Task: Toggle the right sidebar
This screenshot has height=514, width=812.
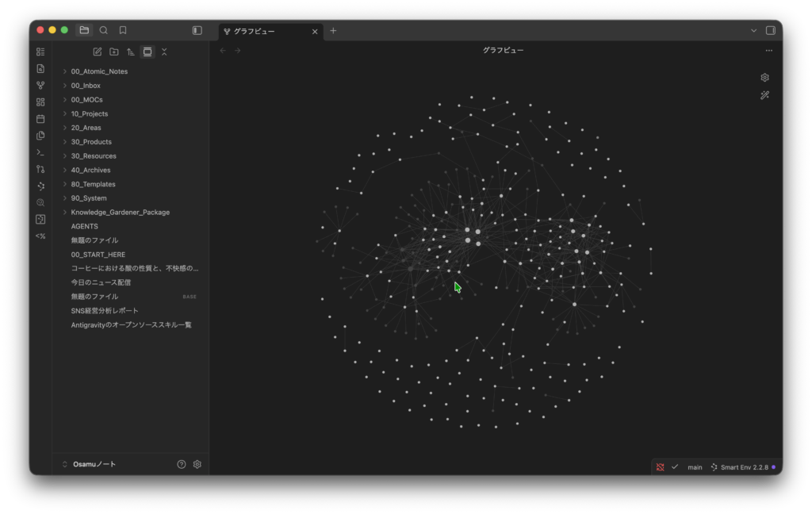Action: pyautogui.click(x=770, y=30)
